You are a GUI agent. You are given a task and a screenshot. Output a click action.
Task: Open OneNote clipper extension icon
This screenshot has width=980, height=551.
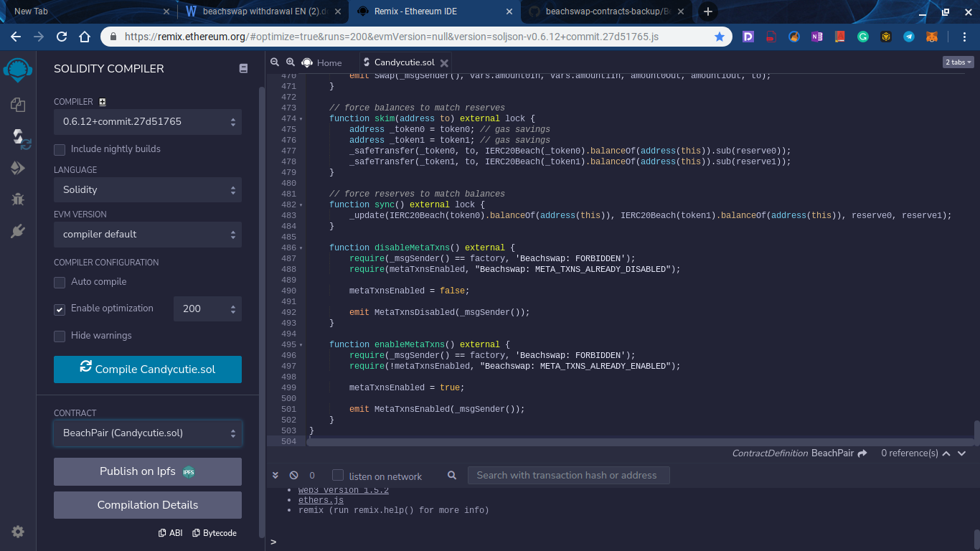(x=817, y=37)
